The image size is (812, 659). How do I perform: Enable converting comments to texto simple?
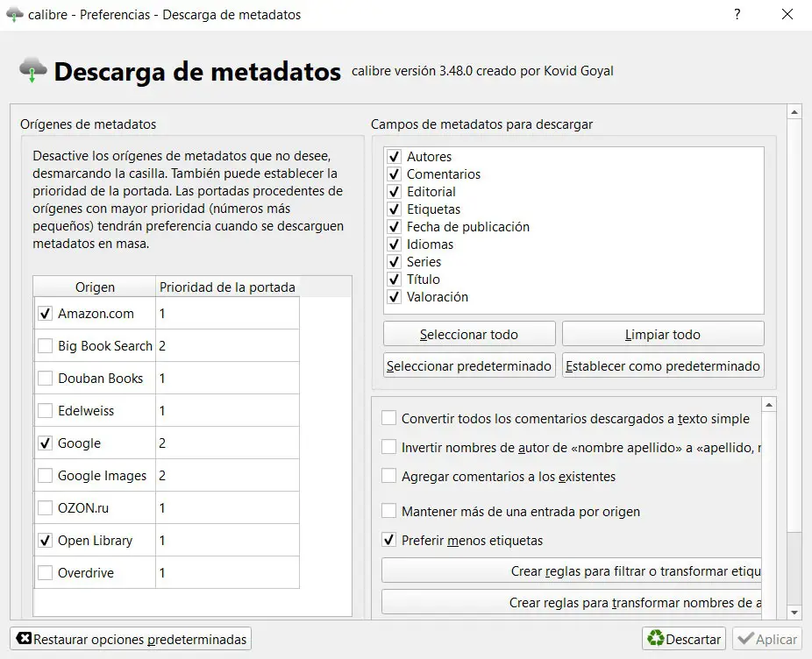(x=389, y=418)
